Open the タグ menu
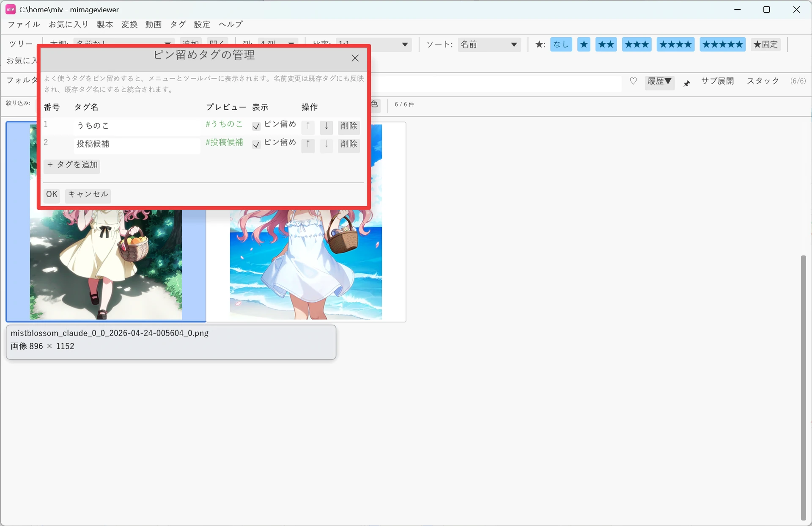812x526 pixels. click(x=178, y=24)
